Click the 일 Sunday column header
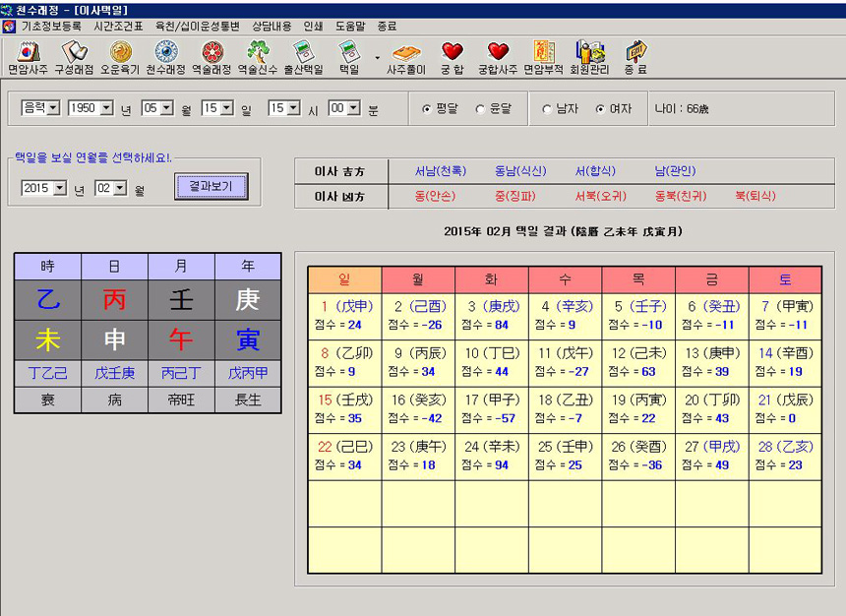The image size is (846, 616). (x=344, y=279)
